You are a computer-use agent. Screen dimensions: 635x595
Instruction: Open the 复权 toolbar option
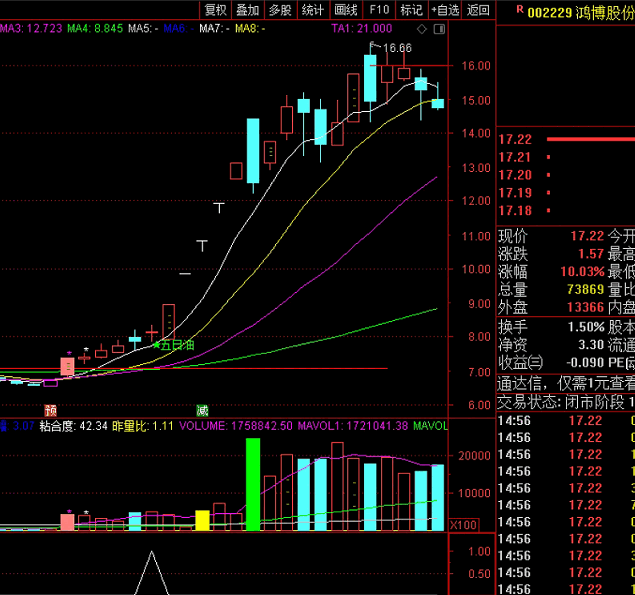[x=215, y=10]
